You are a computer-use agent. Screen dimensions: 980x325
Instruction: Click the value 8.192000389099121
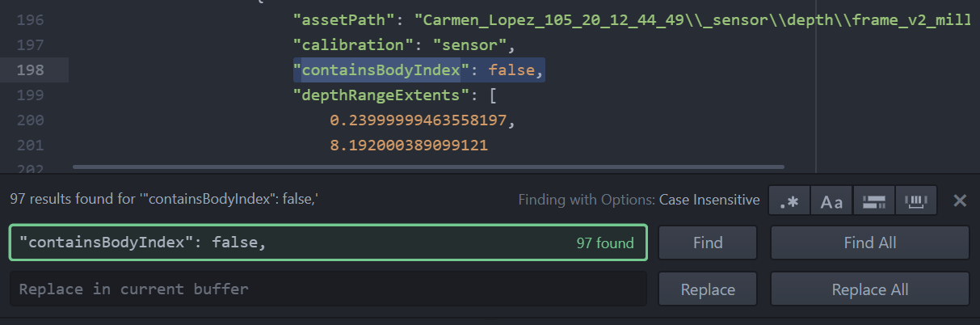tap(408, 146)
